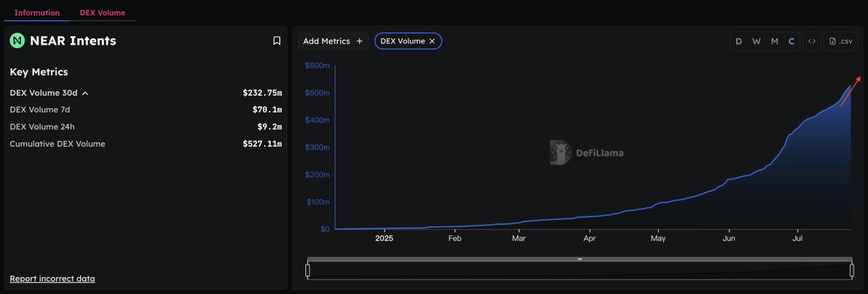Select Cumulative (C) chart mode
This screenshot has width=868, height=294.
click(x=791, y=41)
